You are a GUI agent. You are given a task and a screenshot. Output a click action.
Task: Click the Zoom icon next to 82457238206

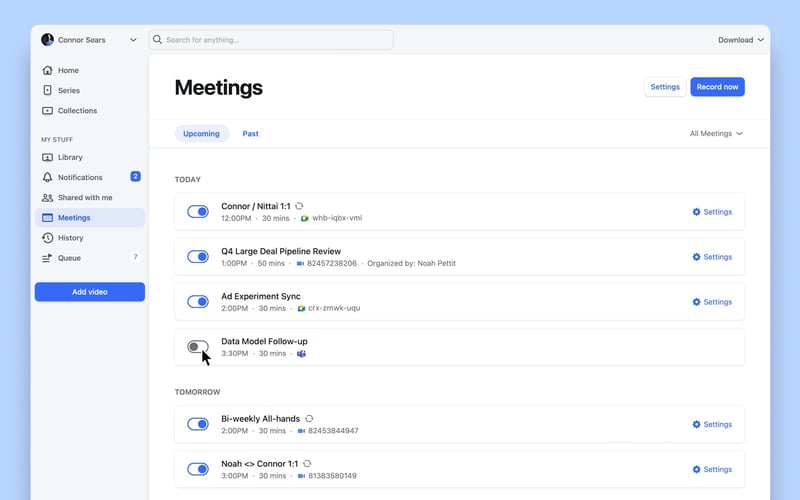[x=301, y=264]
